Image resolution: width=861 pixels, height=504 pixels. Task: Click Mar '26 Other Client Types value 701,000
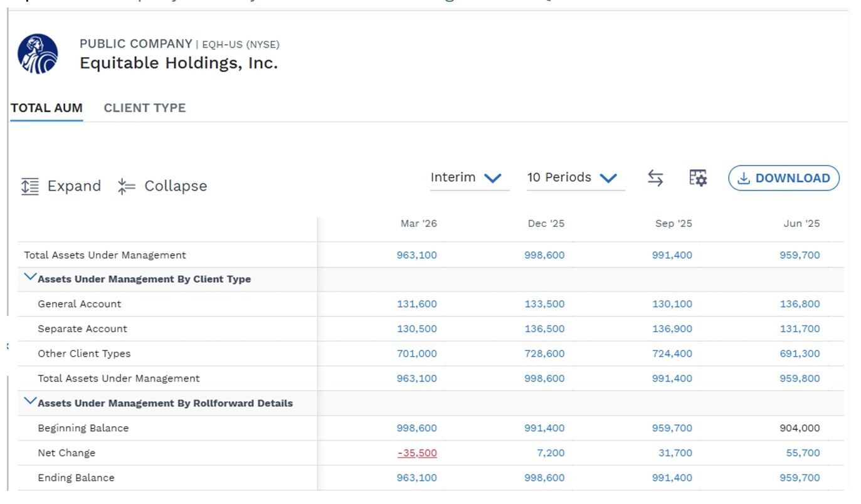click(417, 354)
